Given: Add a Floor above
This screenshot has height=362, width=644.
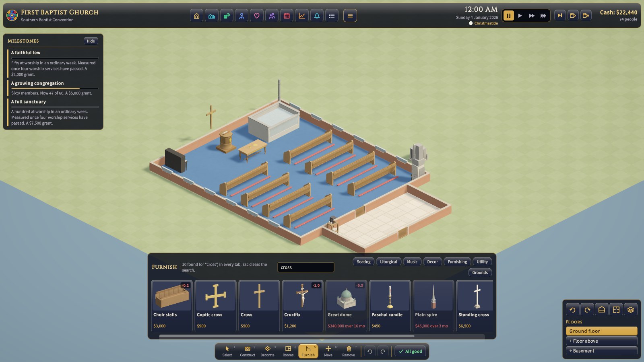Looking at the screenshot, I should click(601, 341).
